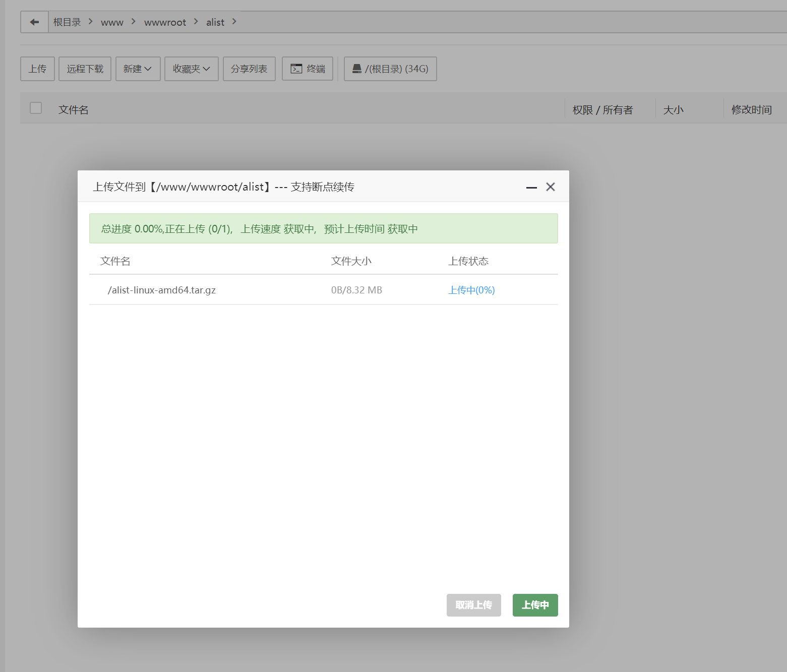Open the 分享列表 share list
This screenshot has height=672, width=787.
tap(249, 69)
